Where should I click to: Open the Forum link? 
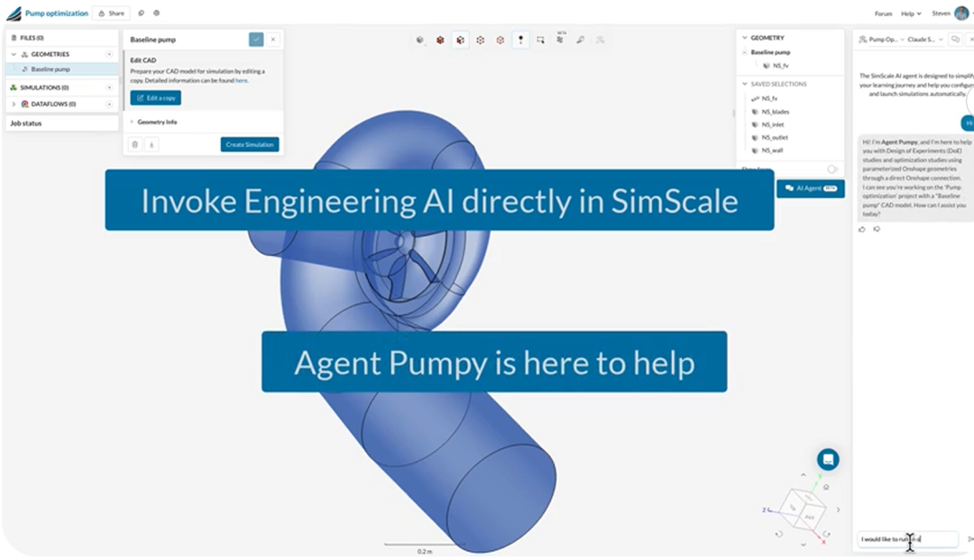point(883,14)
